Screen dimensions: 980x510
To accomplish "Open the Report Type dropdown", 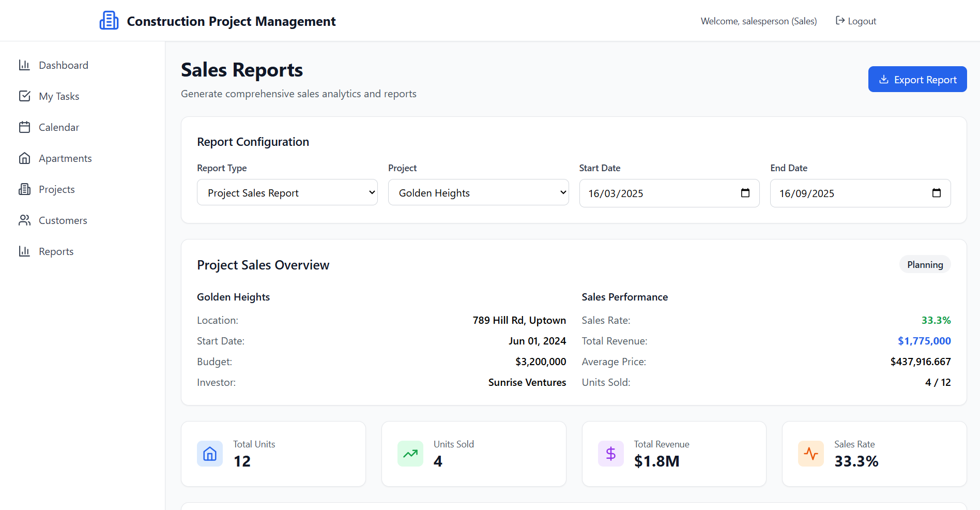I will click(287, 192).
